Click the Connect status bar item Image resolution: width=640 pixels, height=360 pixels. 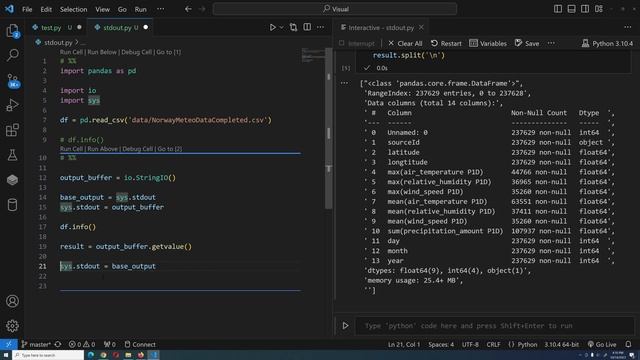[x=140, y=344]
